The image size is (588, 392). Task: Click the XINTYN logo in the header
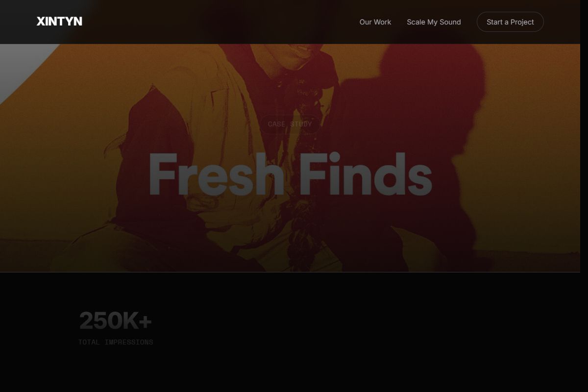coord(59,22)
